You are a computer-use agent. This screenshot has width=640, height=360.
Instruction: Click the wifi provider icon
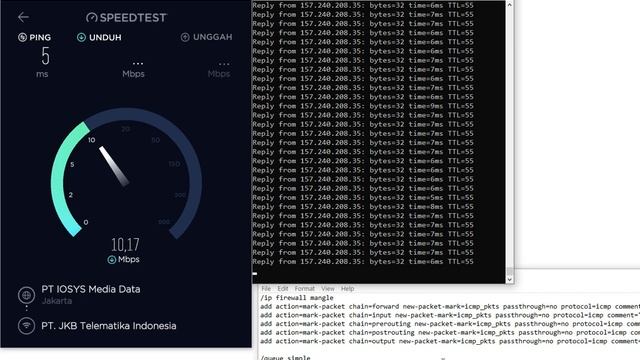coord(26,326)
